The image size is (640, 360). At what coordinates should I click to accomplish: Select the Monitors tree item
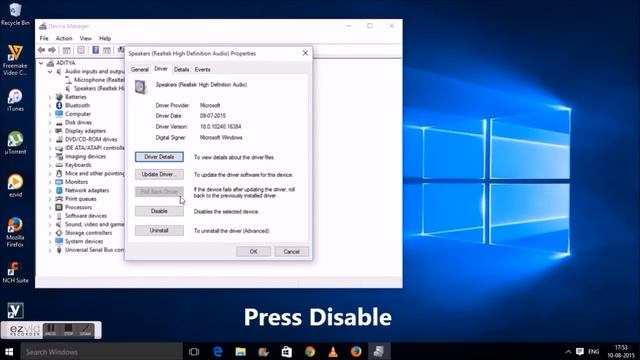(76, 182)
